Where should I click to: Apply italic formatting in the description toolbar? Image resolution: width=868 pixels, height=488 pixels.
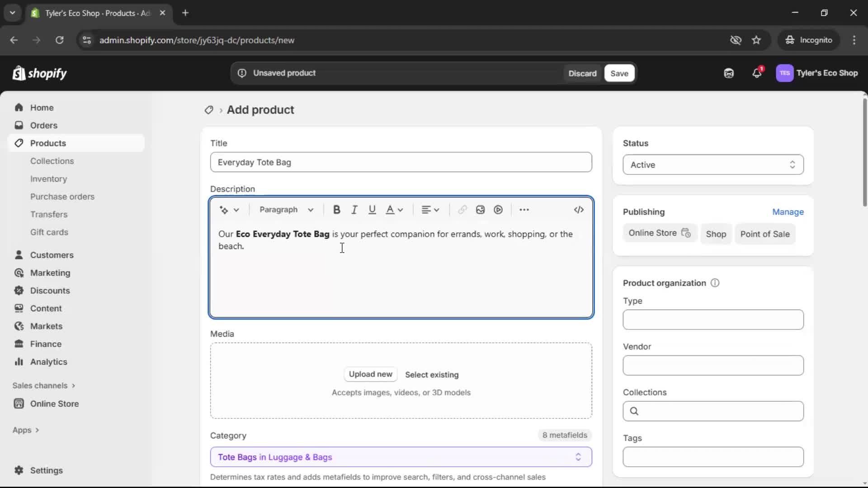point(354,210)
